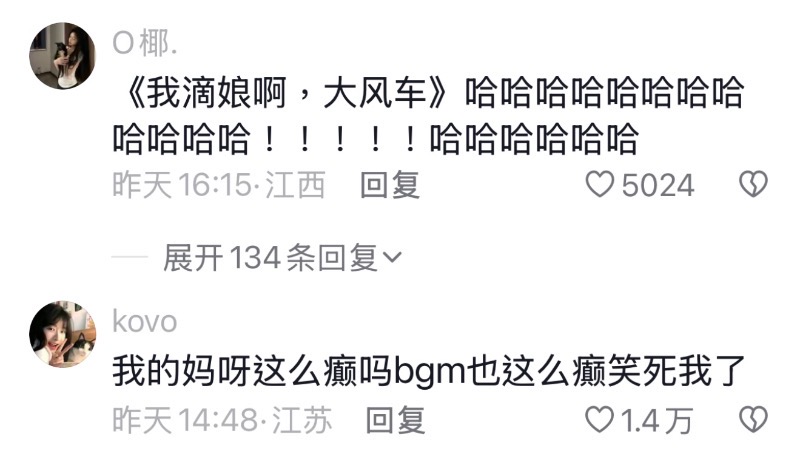Open O椰.'s profile picture
This screenshot has height=462, width=800.
63,56
